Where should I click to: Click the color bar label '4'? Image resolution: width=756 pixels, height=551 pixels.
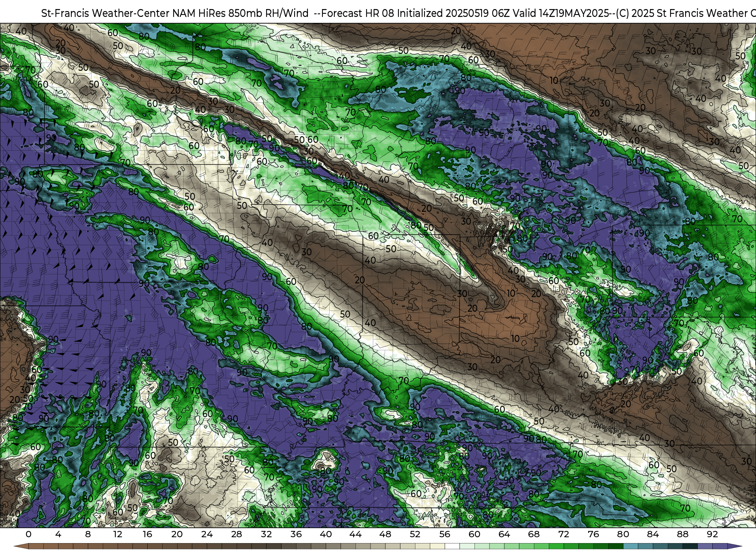tap(58, 534)
